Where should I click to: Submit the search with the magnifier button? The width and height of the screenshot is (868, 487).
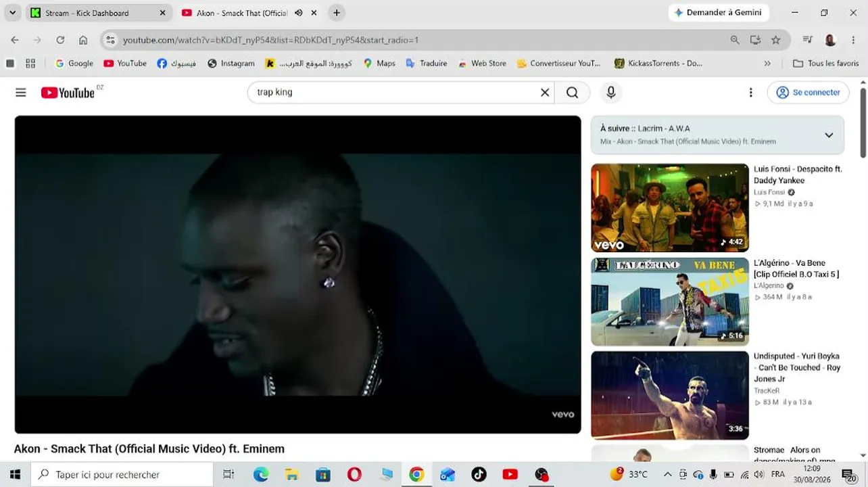point(573,93)
